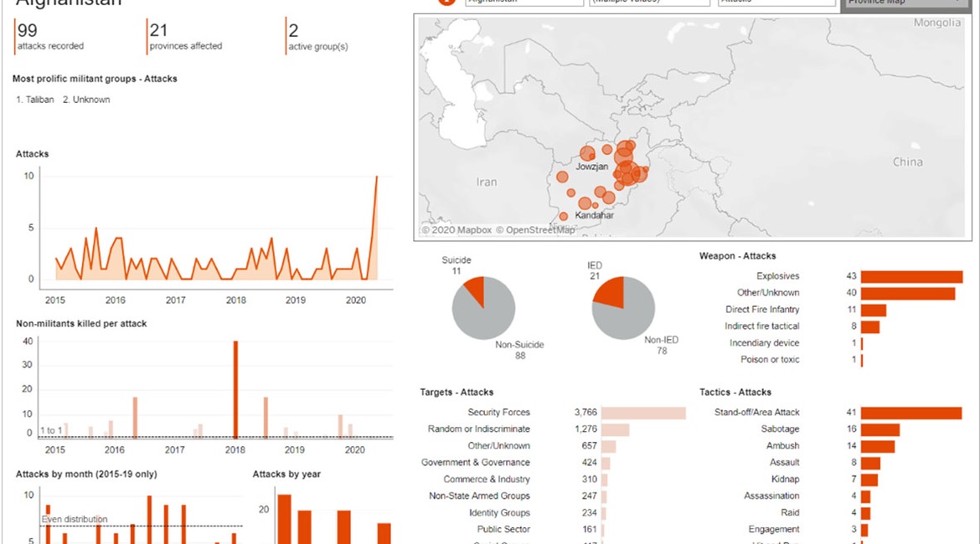Viewport: 980px width, 544px height.
Task: Select the Kidnap tactics bar
Action: coord(869,480)
